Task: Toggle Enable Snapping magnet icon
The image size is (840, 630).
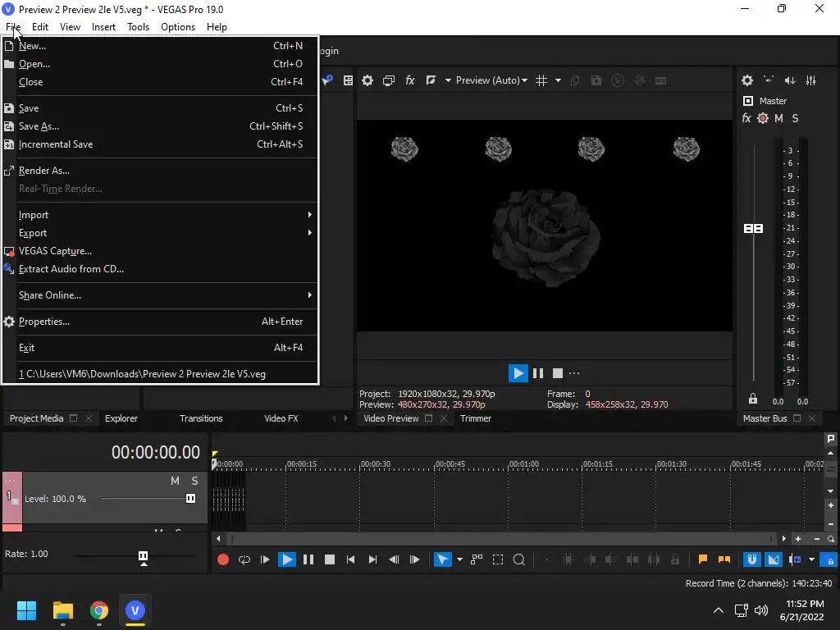Action: click(x=752, y=559)
